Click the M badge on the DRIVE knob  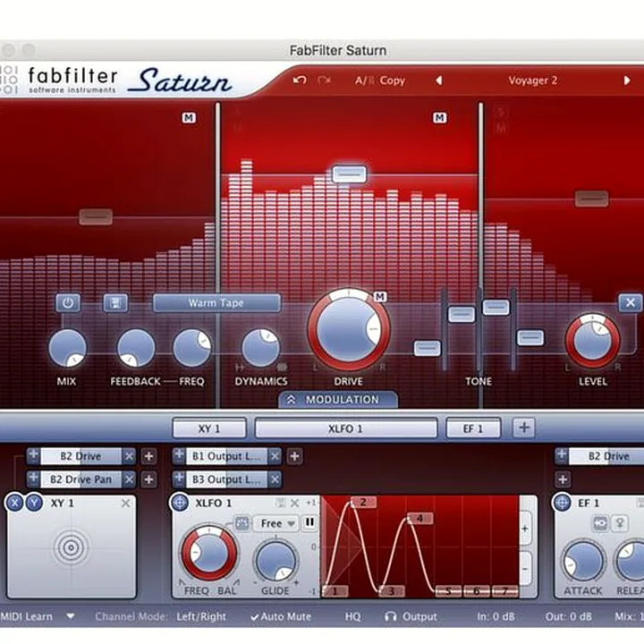380,297
